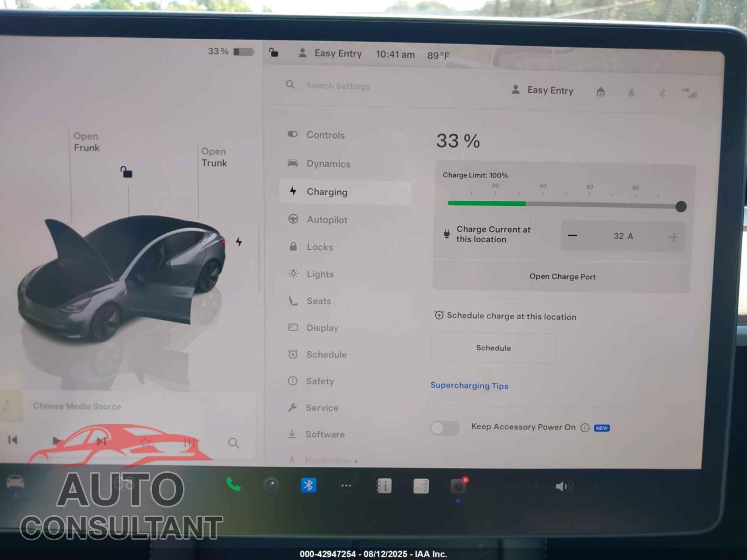
Task: Open the Display settings menu
Action: pos(313,328)
